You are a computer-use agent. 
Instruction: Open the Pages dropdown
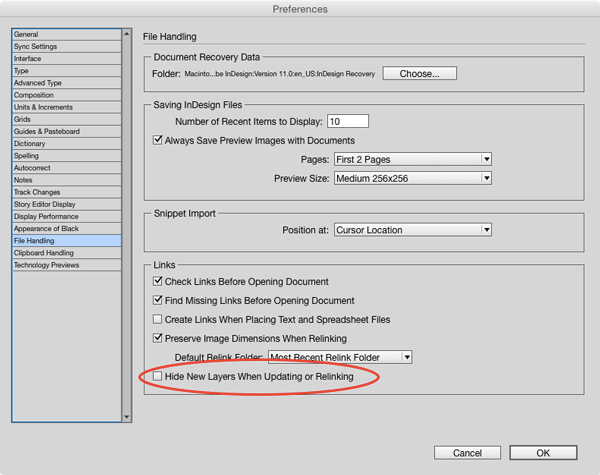pos(413,159)
